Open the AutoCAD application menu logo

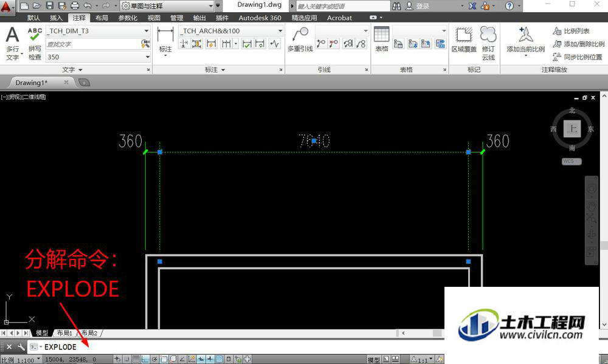[6, 7]
